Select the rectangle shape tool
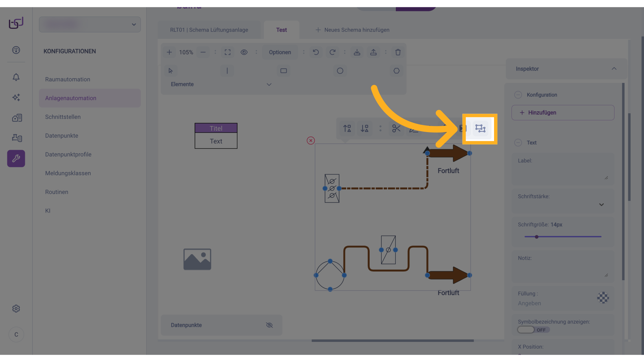 (283, 71)
